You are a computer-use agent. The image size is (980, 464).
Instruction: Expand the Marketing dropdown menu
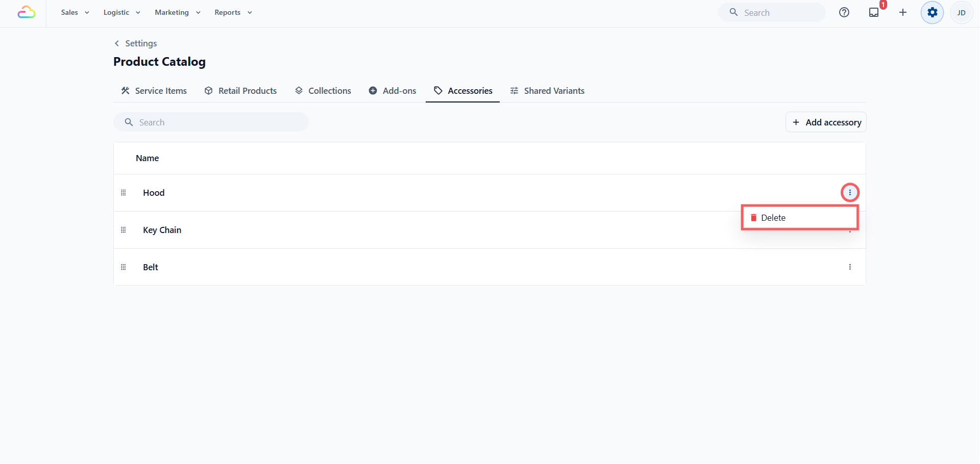click(178, 12)
